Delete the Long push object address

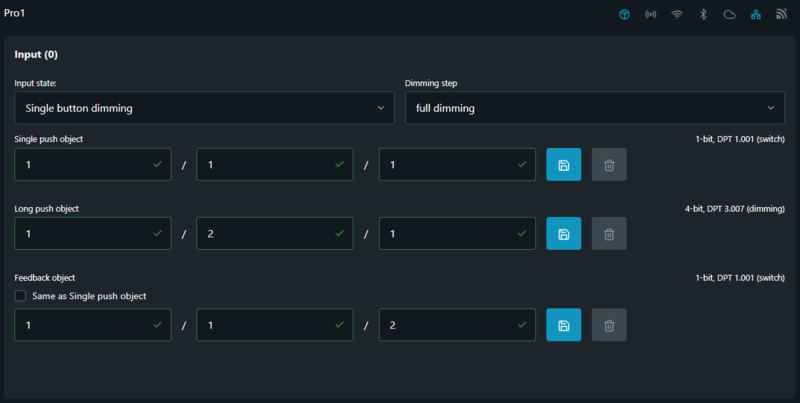click(609, 234)
